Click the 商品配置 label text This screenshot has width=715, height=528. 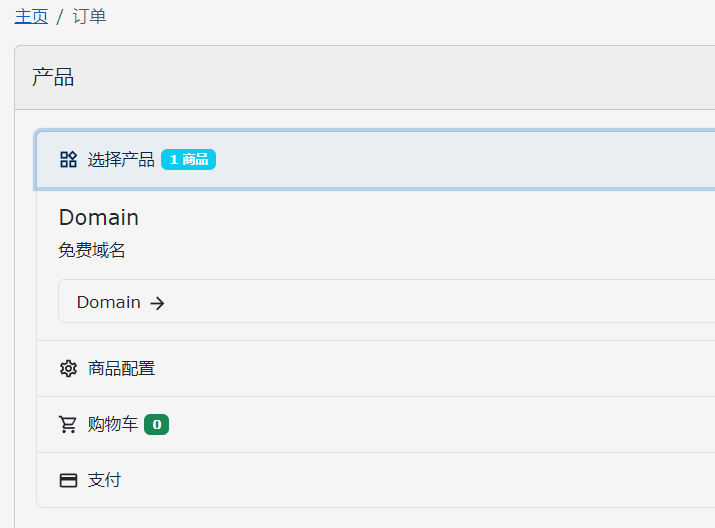tap(121, 368)
